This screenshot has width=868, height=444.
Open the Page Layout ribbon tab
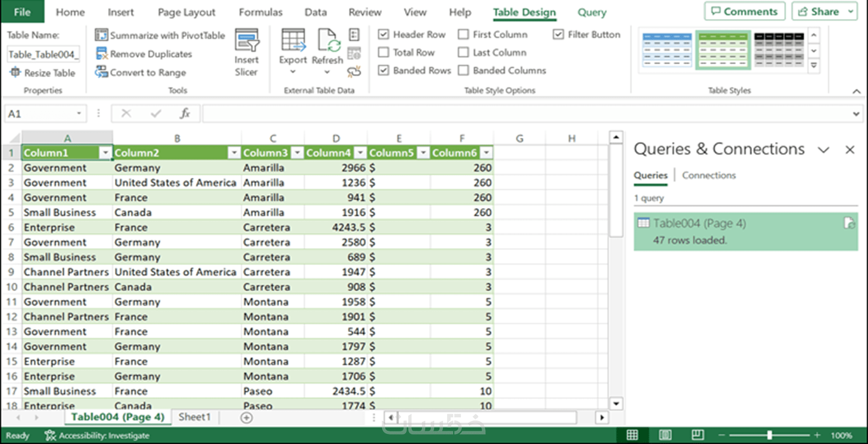tap(187, 12)
